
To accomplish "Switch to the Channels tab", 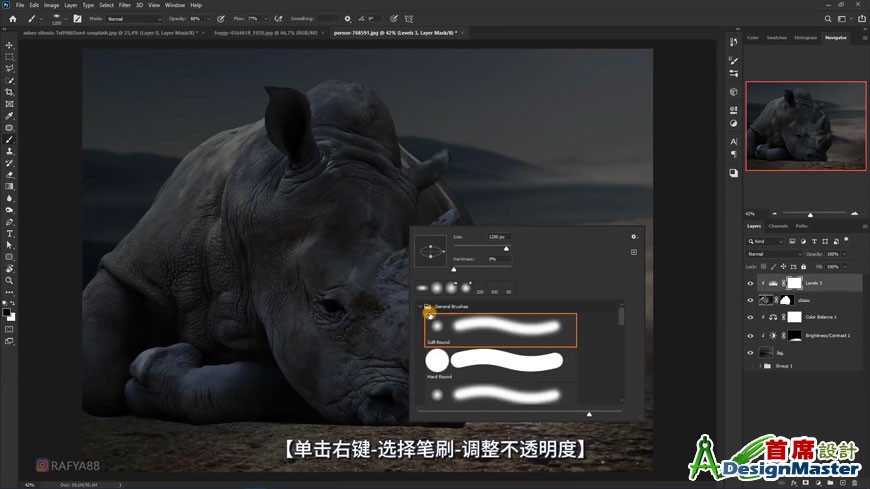I will [778, 226].
